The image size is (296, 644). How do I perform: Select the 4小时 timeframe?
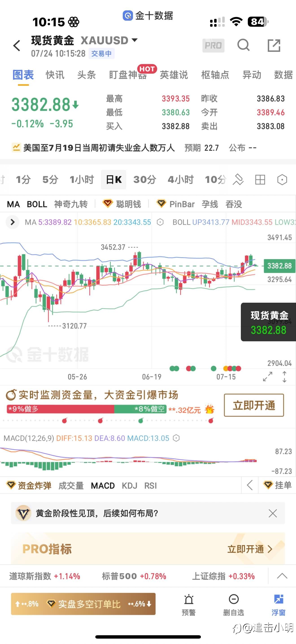point(181,179)
